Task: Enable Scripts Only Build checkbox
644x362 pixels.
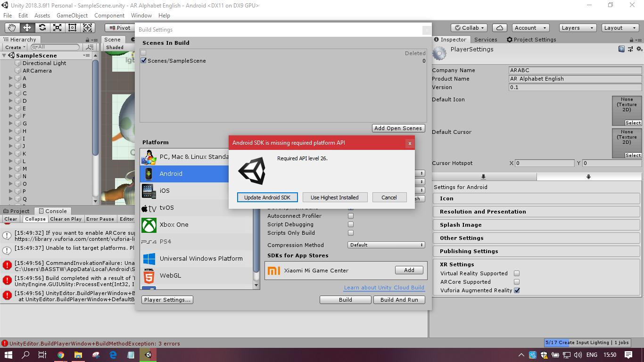Action: point(351,233)
